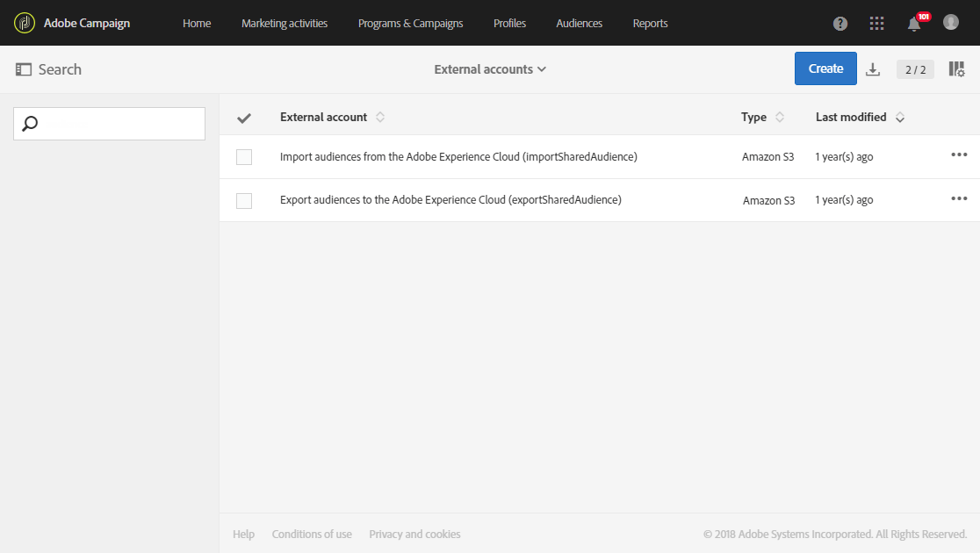Open the Adobe apps grid icon
This screenshot has height=553, width=980.
876,23
